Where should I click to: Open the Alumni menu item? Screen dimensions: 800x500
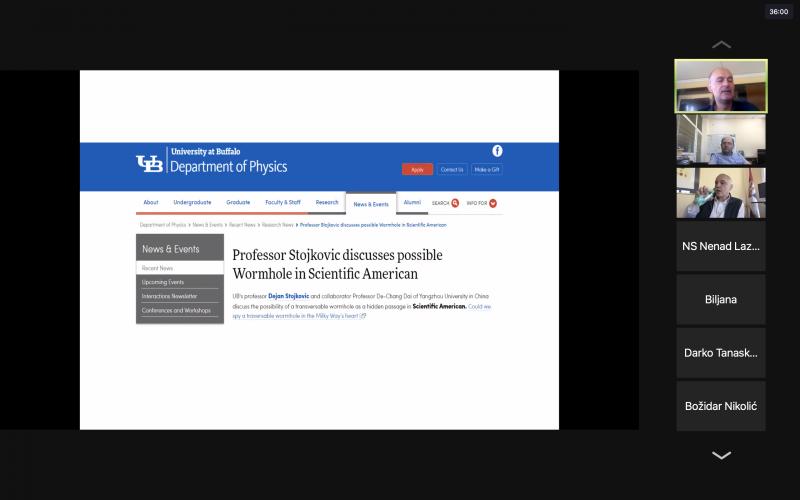pyautogui.click(x=412, y=203)
